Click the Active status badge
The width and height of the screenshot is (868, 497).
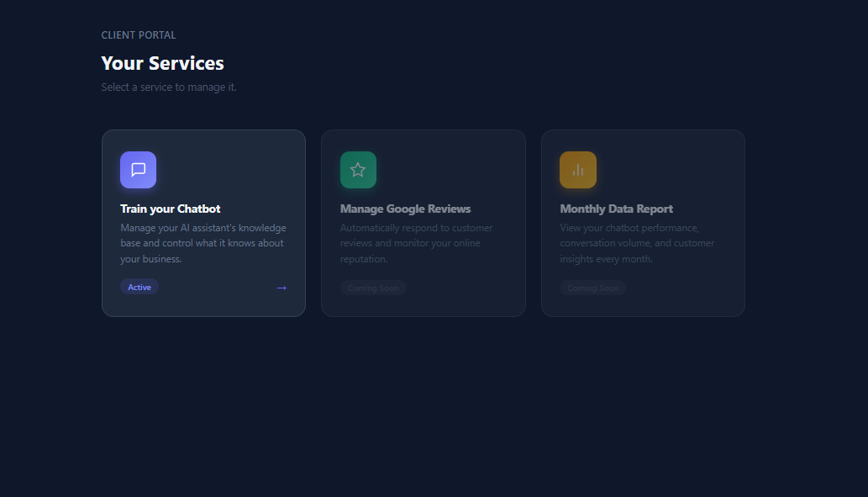pos(139,287)
